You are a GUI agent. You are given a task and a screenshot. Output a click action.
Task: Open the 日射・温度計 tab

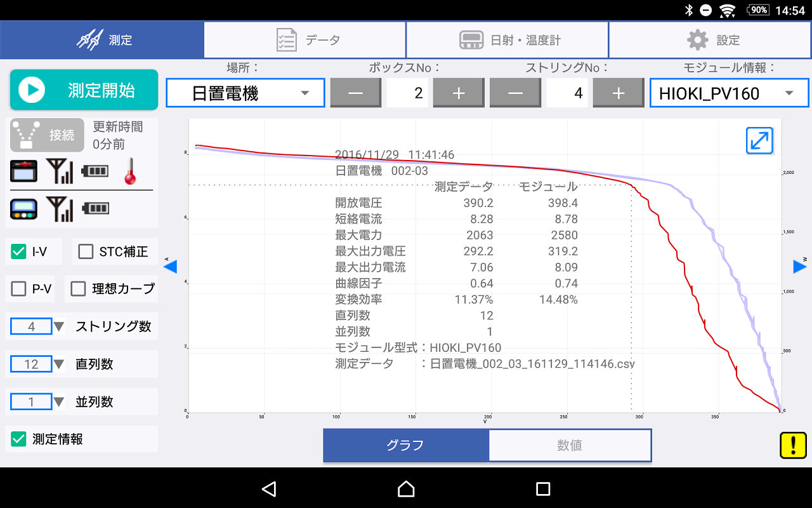507,40
